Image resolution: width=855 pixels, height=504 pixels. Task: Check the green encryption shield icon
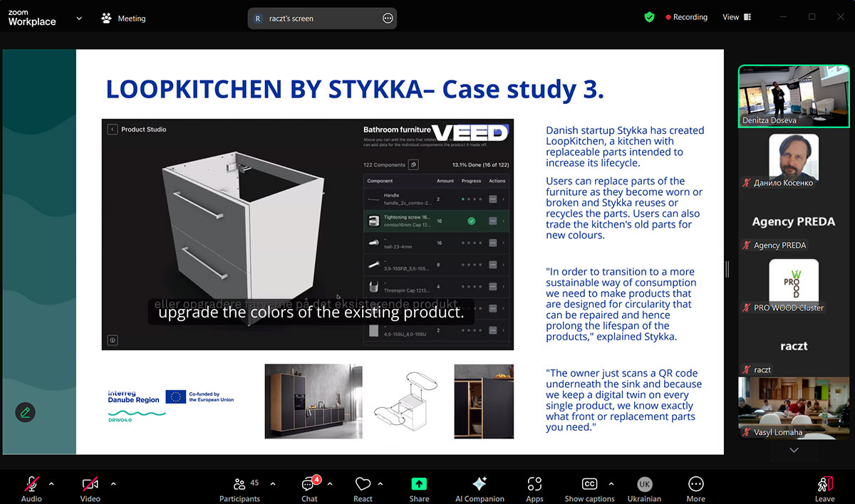[649, 17]
